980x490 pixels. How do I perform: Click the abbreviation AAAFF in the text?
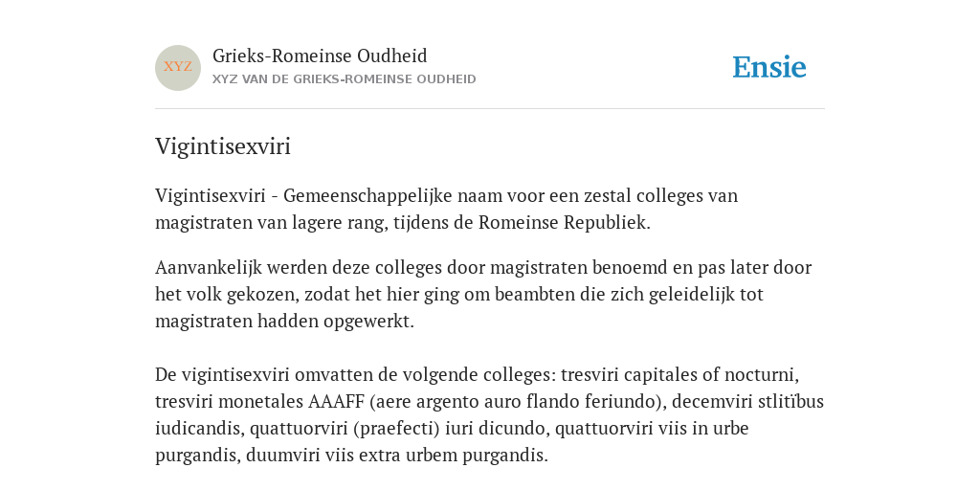pos(336,401)
